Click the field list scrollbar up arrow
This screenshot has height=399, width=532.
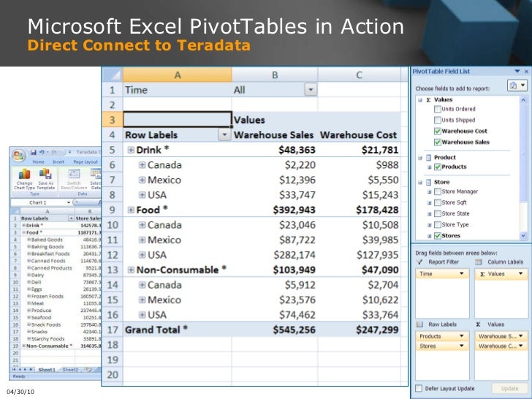coord(523,100)
